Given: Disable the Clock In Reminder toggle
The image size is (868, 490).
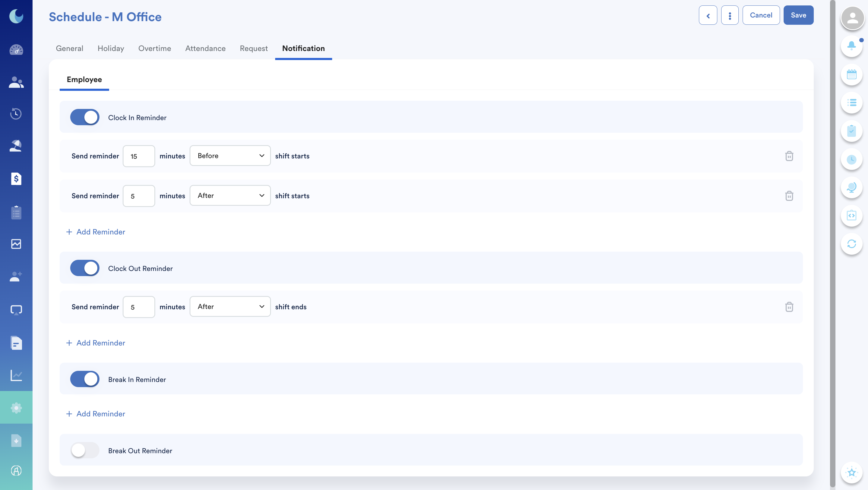Looking at the screenshot, I should pos(85,117).
